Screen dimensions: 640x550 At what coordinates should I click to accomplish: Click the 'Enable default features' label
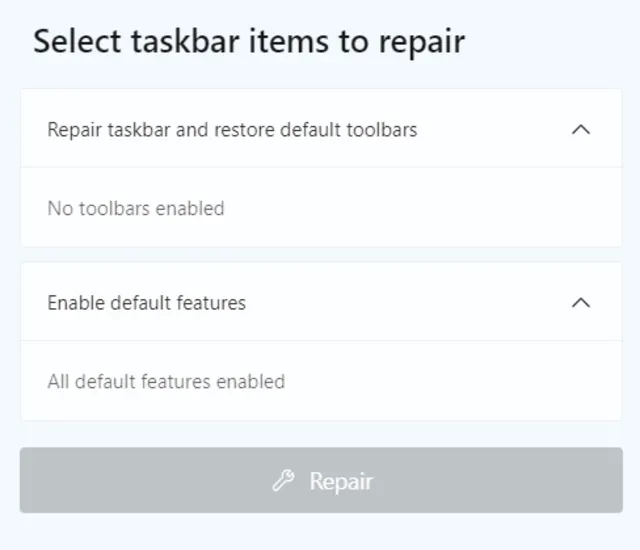click(146, 302)
